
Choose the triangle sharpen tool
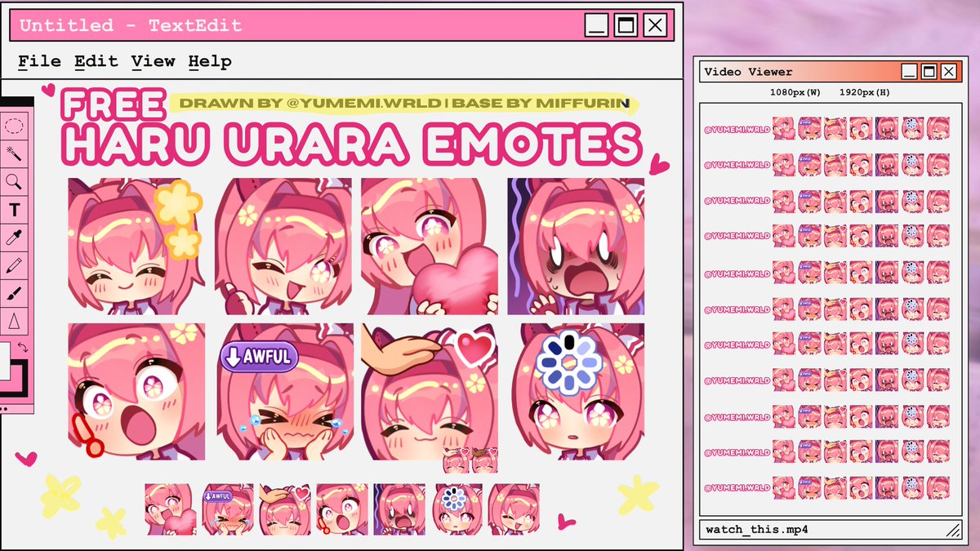14,321
